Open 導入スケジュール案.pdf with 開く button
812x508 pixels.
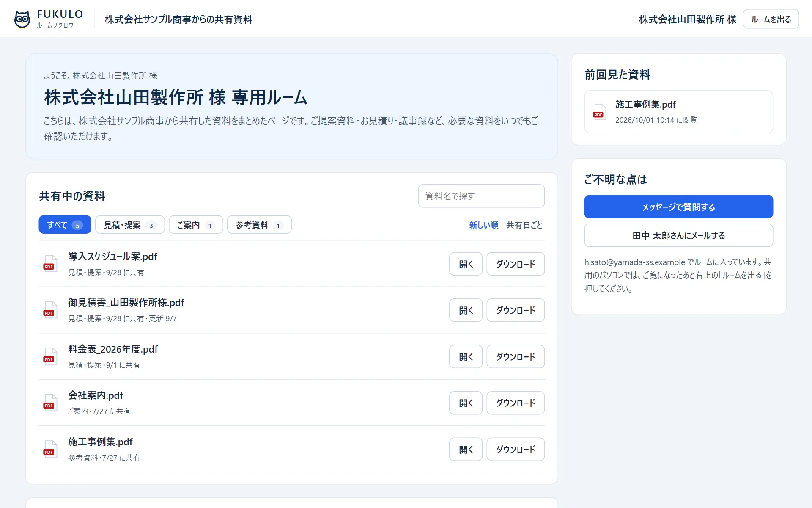point(466,264)
